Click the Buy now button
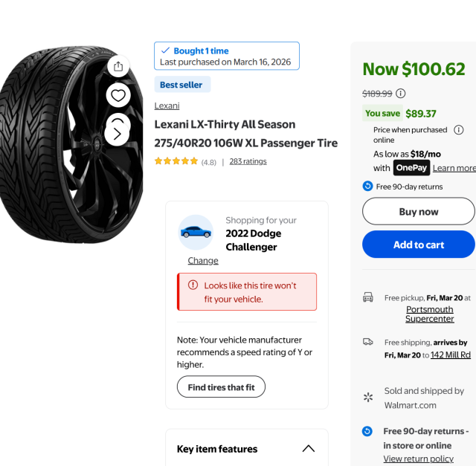The width and height of the screenshot is (476, 466). pyautogui.click(x=418, y=212)
